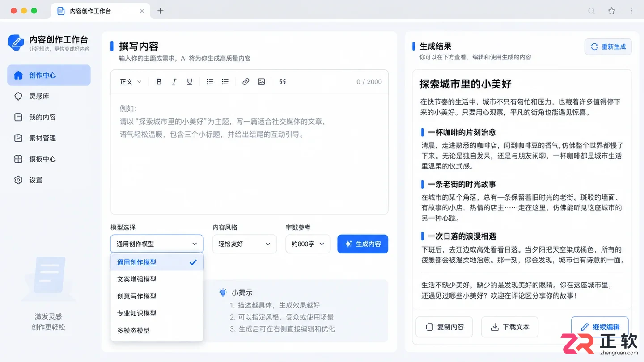This screenshot has height=362, width=644.
Task: Click the 内容创作工作台 app logo
Action: [x=16, y=42]
